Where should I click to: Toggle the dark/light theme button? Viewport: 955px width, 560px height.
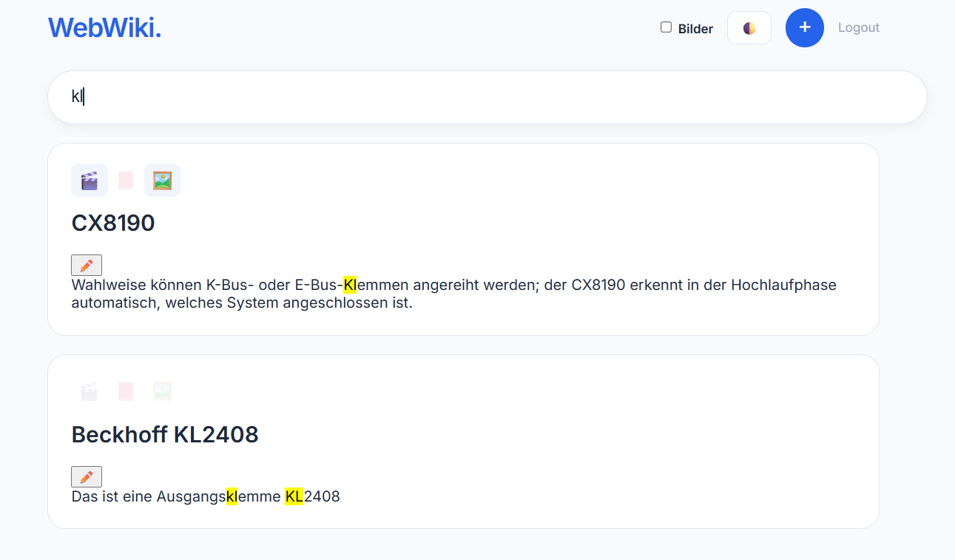[x=749, y=28]
